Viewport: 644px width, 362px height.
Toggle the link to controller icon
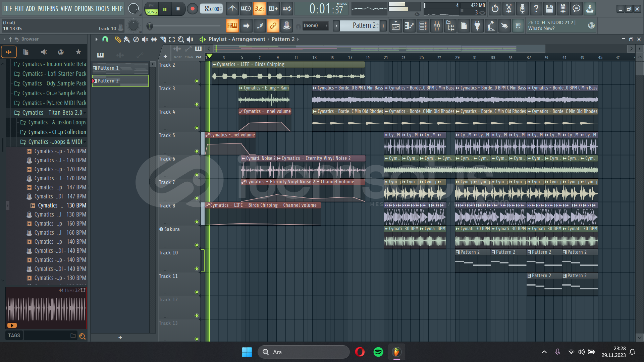(x=273, y=26)
